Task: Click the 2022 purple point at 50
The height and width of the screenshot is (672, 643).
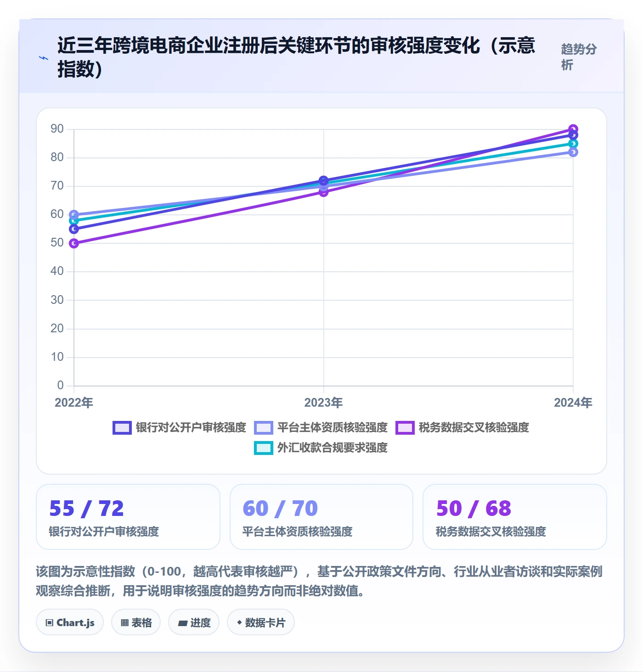Action: pyautogui.click(x=74, y=243)
